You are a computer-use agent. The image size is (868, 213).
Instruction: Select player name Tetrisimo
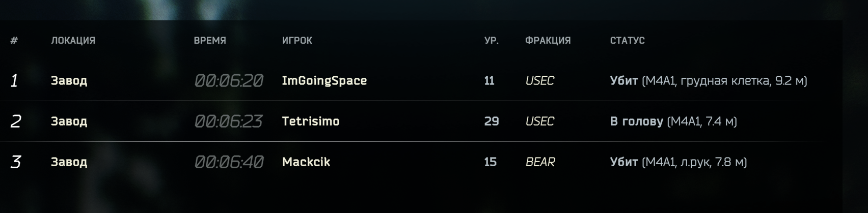[311, 121]
